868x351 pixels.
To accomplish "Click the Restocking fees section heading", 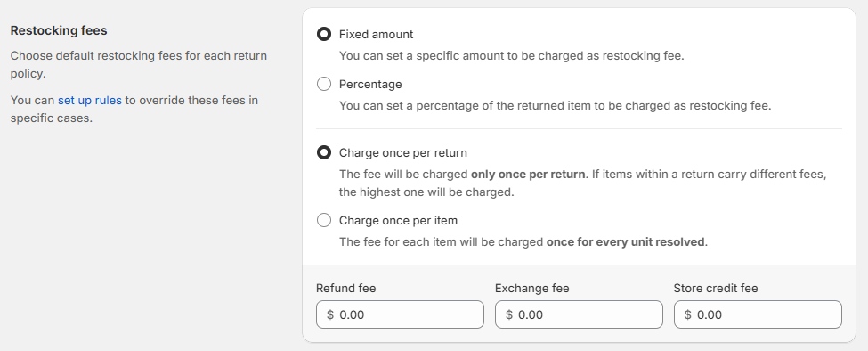I will (59, 30).
